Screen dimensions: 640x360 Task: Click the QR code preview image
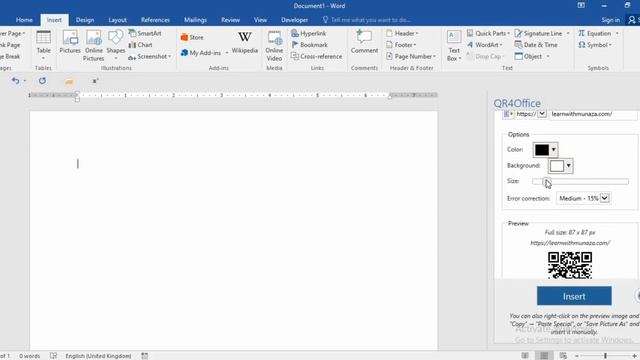point(570,265)
